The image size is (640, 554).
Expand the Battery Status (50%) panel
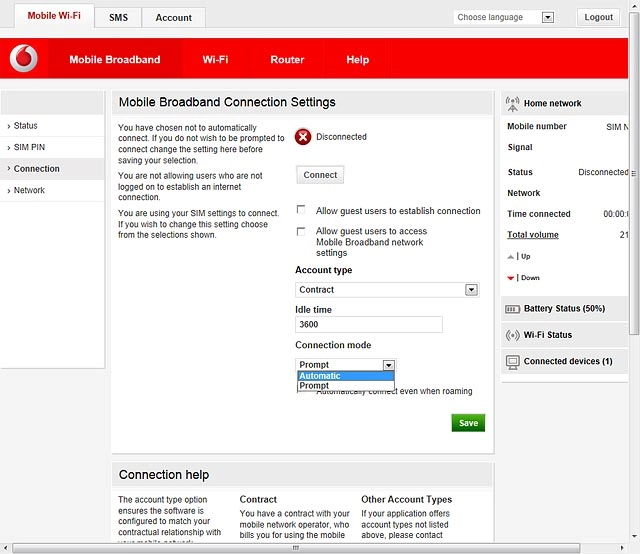pos(564,309)
